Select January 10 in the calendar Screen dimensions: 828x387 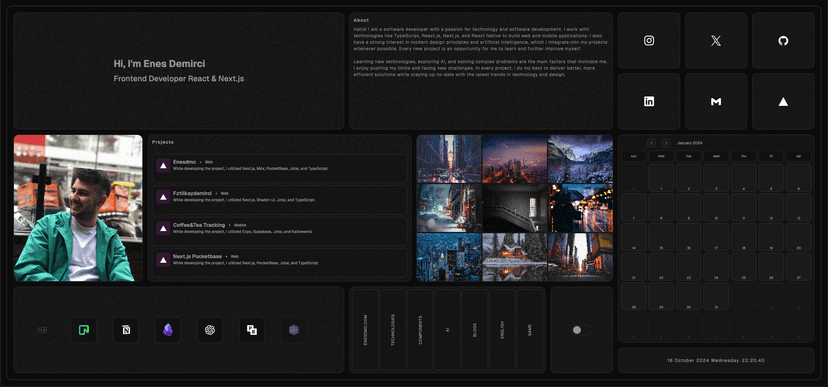coord(716,207)
